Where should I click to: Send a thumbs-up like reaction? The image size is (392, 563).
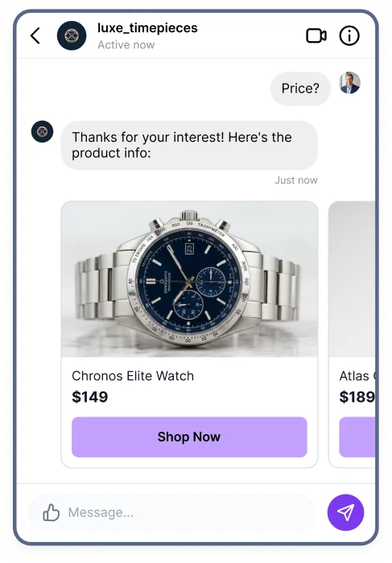click(x=51, y=512)
